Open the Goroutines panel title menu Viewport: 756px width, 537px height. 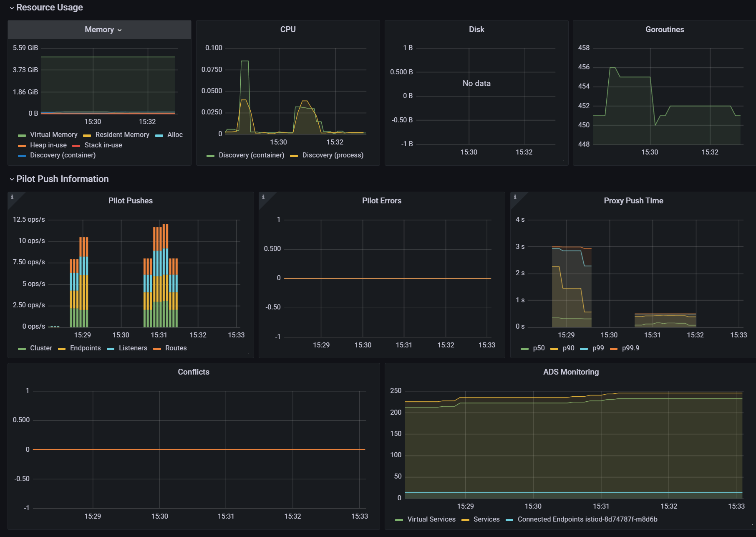(665, 30)
